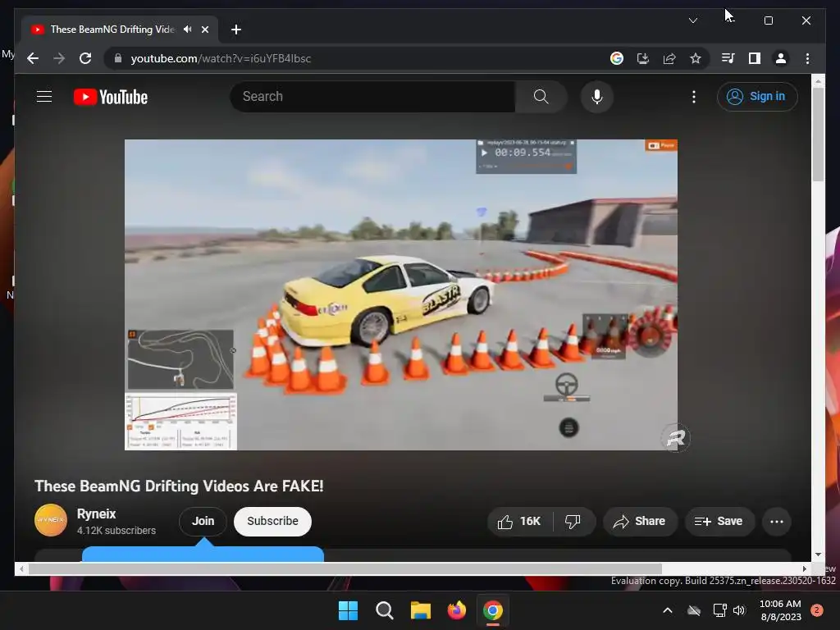This screenshot has height=630, width=840.
Task: Open the YouTube hamburger guide menu
Action: (44, 97)
